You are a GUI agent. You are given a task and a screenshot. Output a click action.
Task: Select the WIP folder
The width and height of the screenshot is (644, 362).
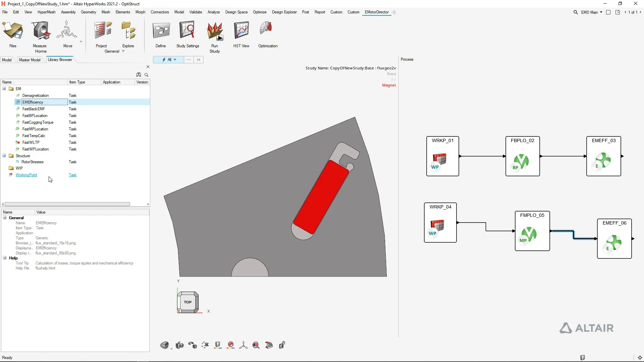coord(19,168)
